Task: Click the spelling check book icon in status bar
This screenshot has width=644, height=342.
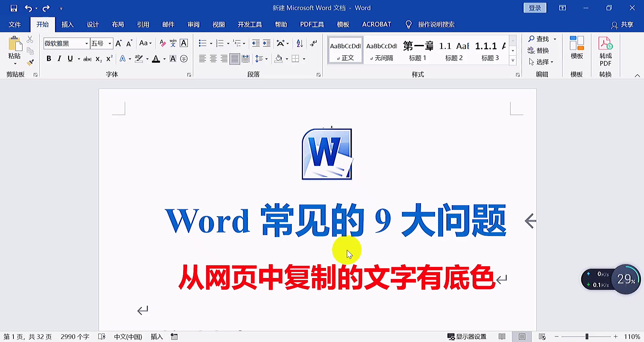Action: 102,337
